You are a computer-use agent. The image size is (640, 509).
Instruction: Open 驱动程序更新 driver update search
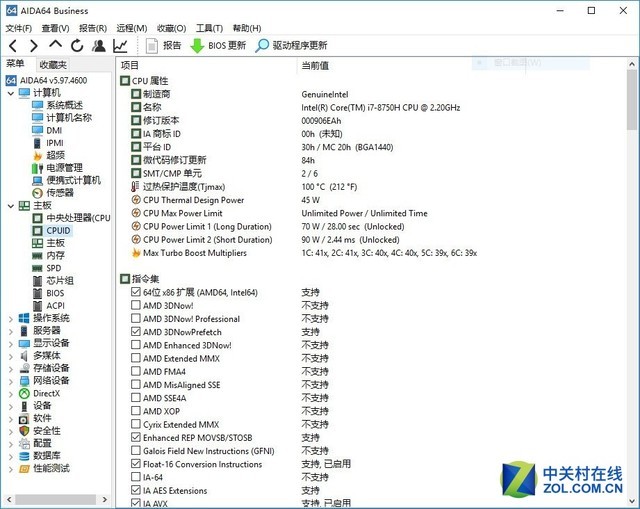tap(291, 46)
